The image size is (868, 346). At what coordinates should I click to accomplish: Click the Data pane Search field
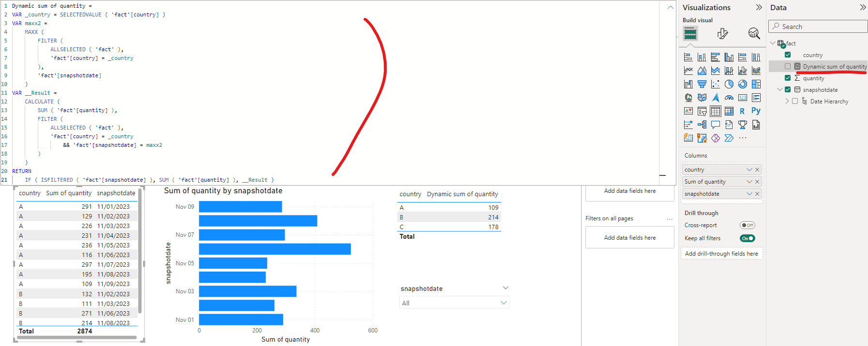click(818, 27)
